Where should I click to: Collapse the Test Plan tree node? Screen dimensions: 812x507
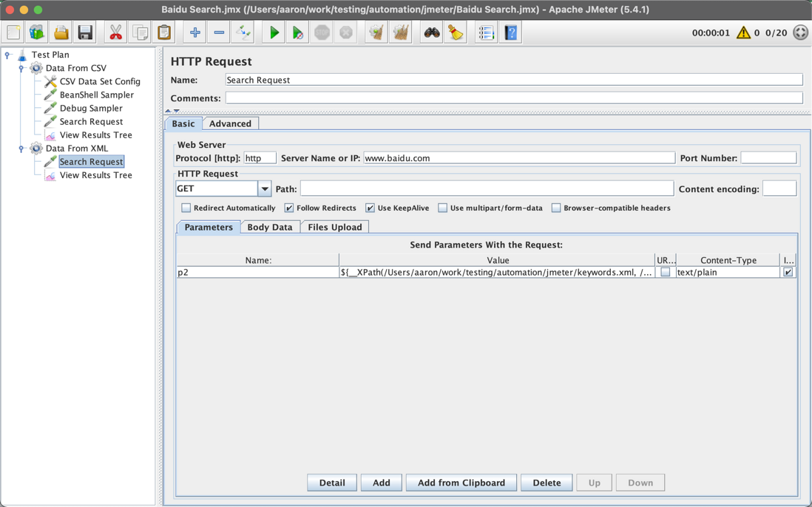coord(7,55)
